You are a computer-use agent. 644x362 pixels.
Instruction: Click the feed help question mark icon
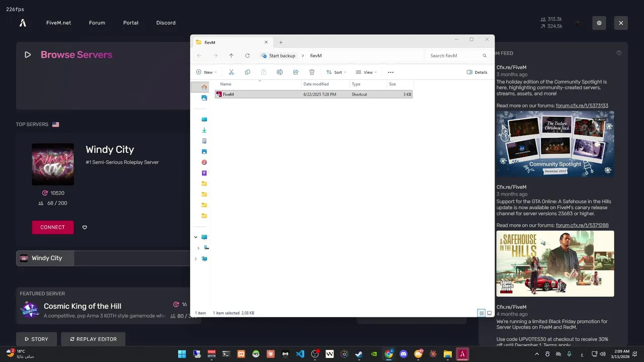pyautogui.click(x=619, y=53)
